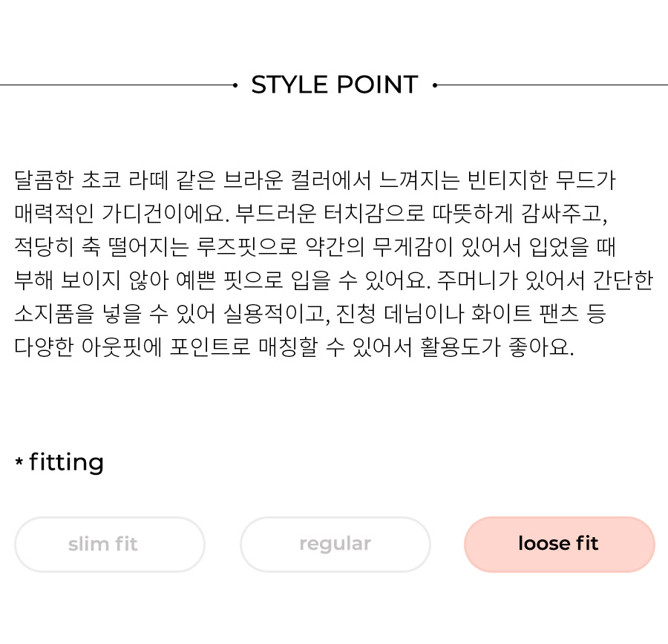
Task: Click the phrase 활용도가 좋아요 in last line
Action: [x=497, y=347]
